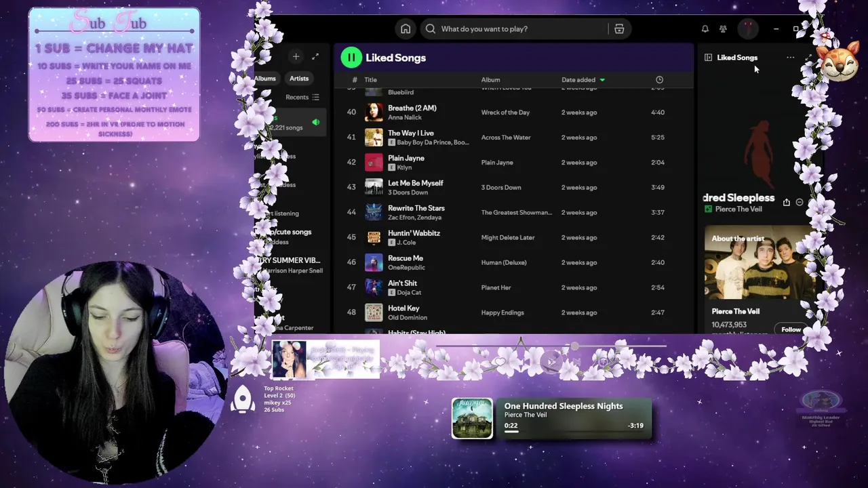Go to Spotify Home via house icon

(406, 29)
